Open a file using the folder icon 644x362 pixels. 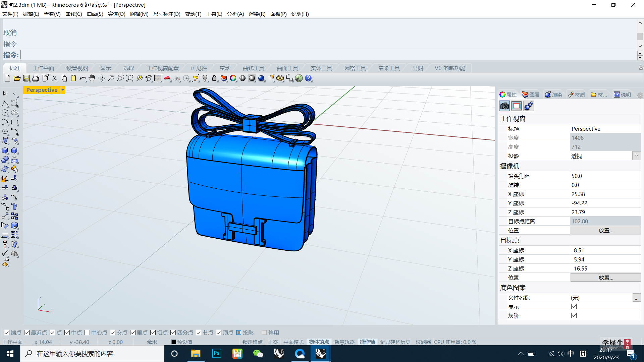click(x=17, y=78)
